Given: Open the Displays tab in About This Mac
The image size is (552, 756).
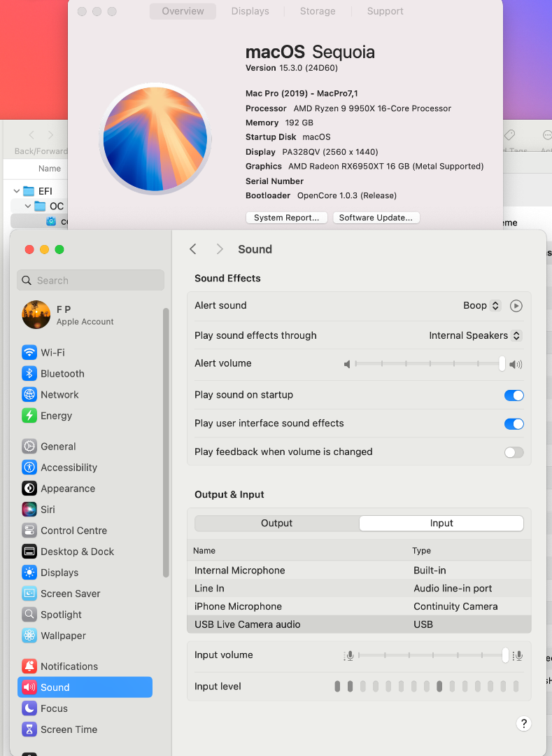Looking at the screenshot, I should point(250,11).
